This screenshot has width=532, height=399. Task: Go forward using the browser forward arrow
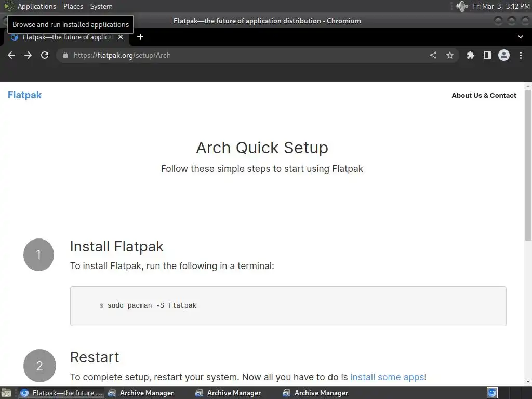28,55
